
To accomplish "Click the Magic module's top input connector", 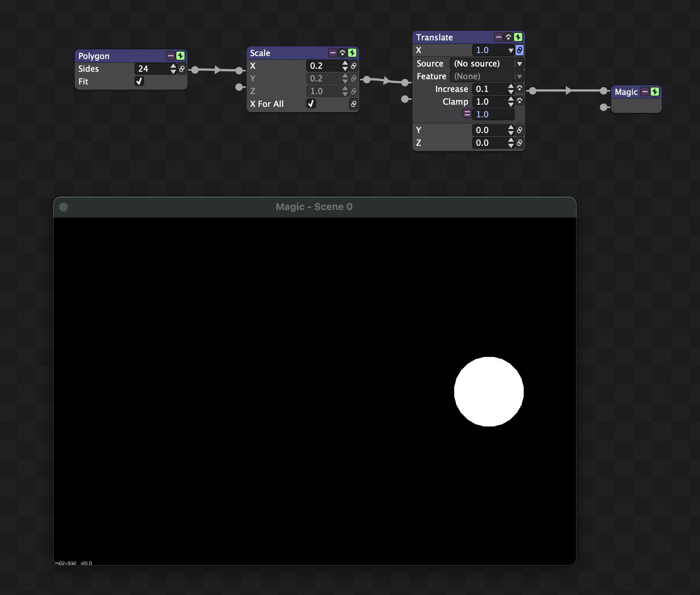I will [x=604, y=91].
